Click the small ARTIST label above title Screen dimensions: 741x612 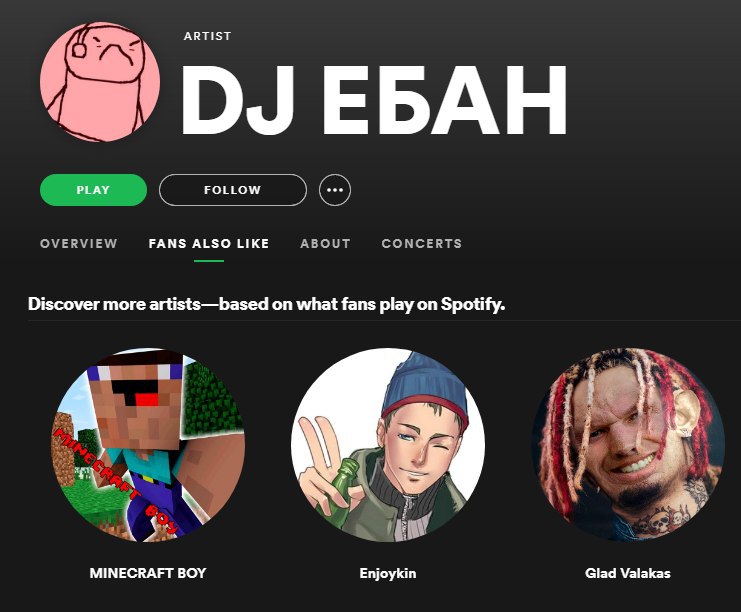coord(207,36)
